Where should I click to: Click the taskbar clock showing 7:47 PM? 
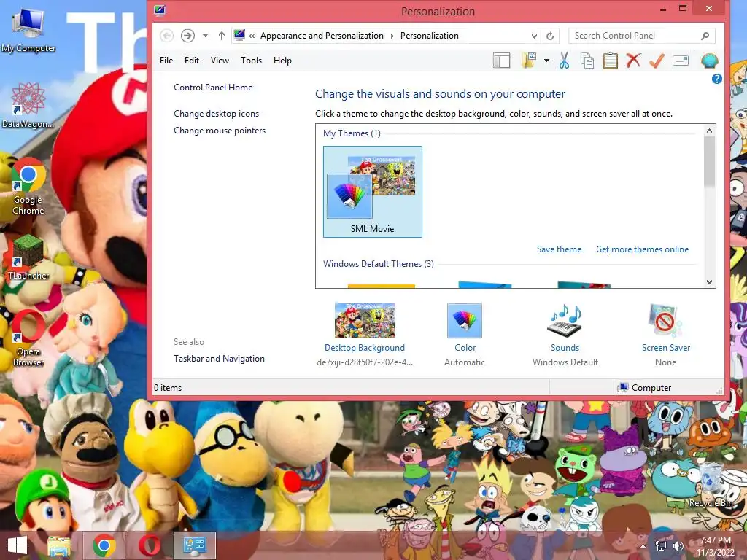715,546
